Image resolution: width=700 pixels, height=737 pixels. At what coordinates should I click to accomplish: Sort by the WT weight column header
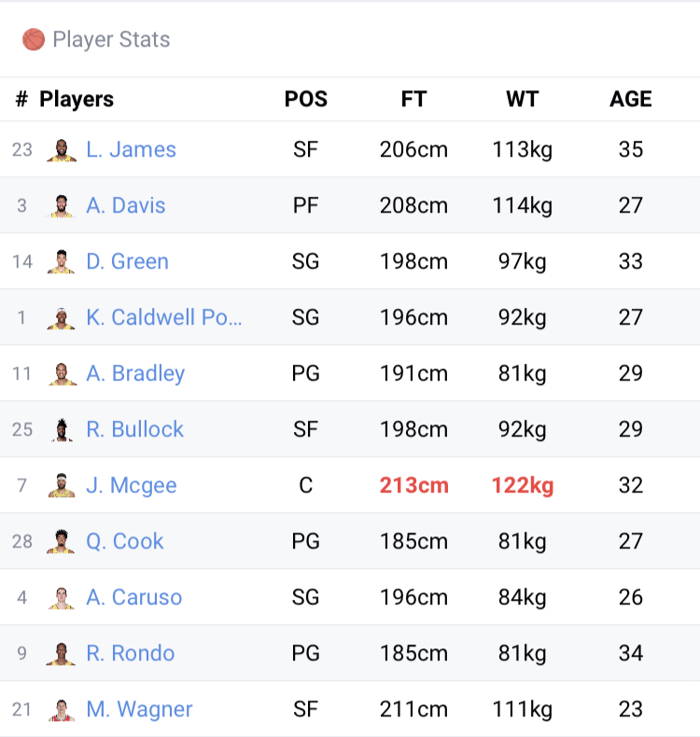pos(522,99)
